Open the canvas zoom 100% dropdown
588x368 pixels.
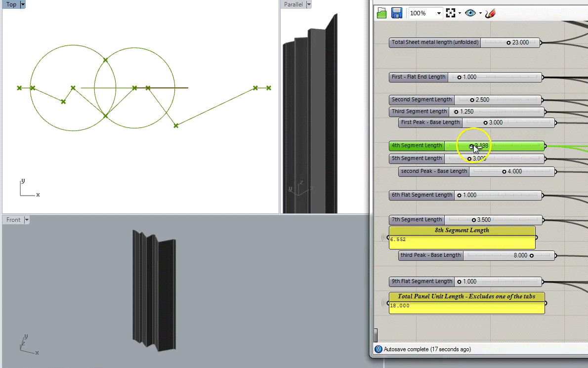click(x=438, y=13)
